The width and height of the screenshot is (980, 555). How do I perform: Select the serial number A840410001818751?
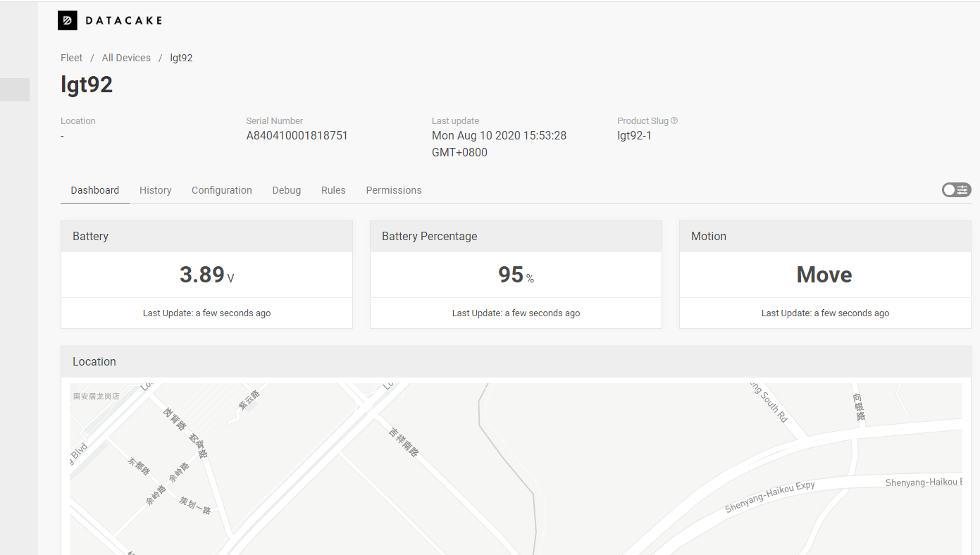point(297,135)
